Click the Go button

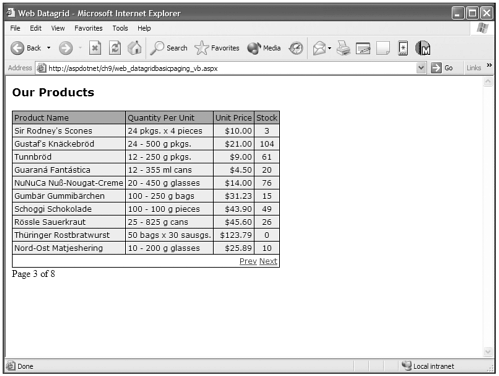(442, 68)
